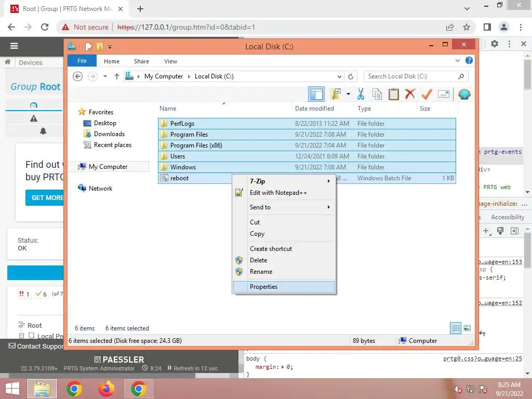
Task: Click the orange checkmark Properties toolbar icon
Action: coord(427,94)
